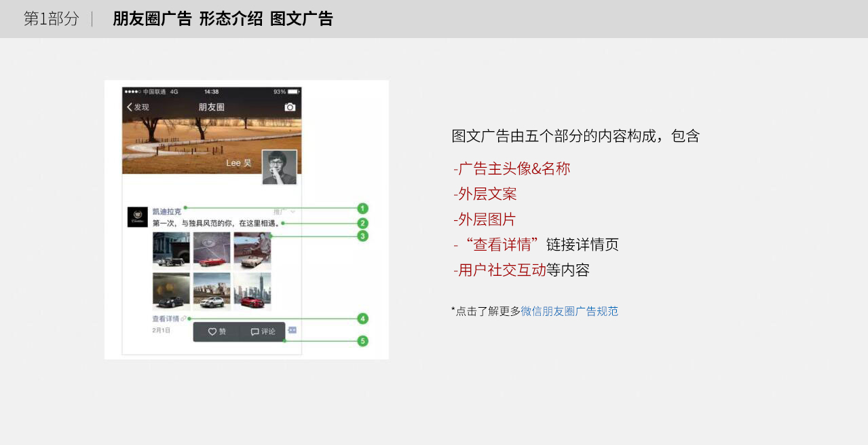
Task: Click the slide title 朋友圈广告 形态介绍 图文广告
Action: (223, 19)
